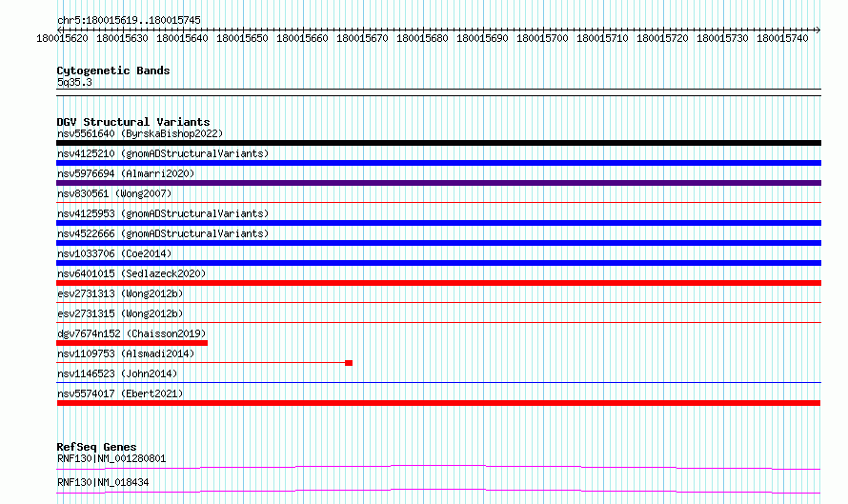Click ruler position 180015620
The height and width of the screenshot is (504, 848).
(62, 38)
